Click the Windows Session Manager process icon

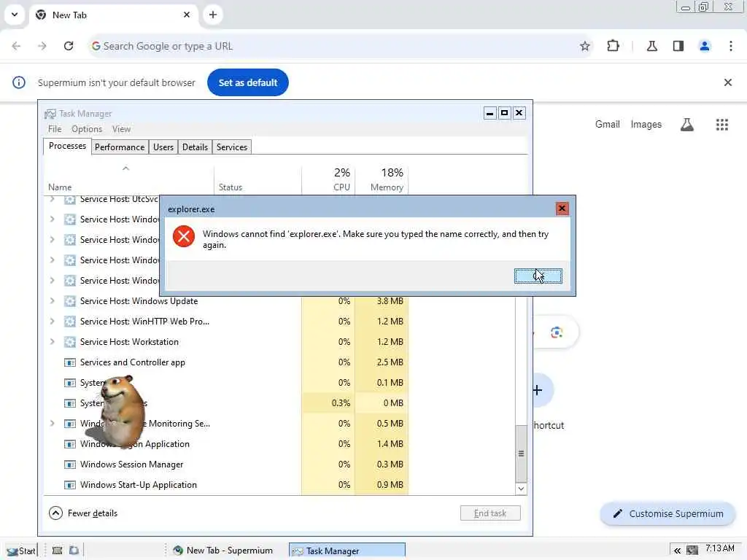(70, 464)
